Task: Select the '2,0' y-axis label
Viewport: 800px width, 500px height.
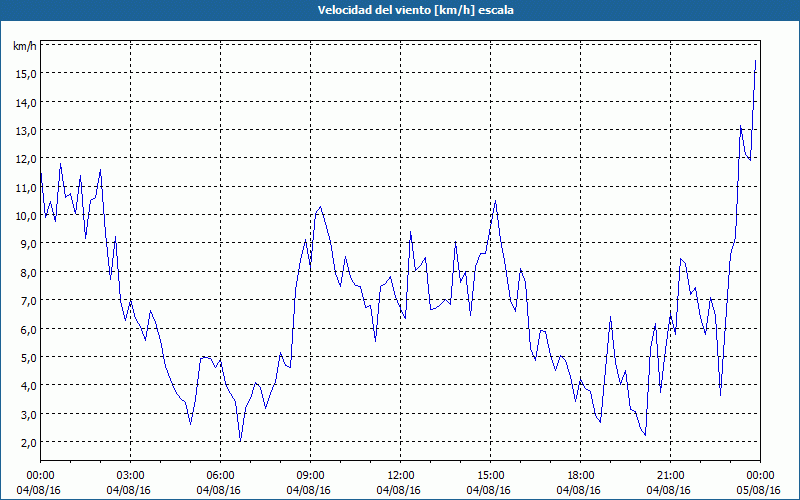Action: coord(28,443)
